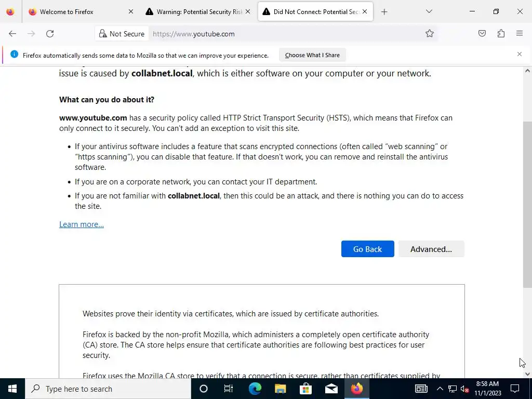The width and height of the screenshot is (532, 399).
Task: Open the Extensions puzzle icon
Action: coord(501,33)
